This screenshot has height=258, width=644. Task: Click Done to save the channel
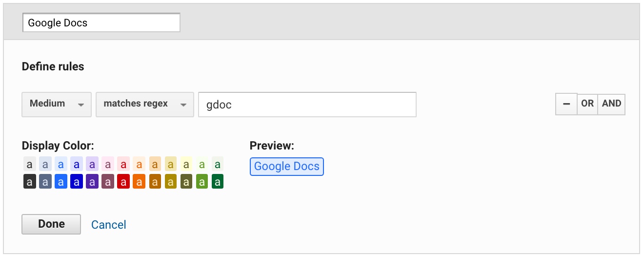pos(51,224)
